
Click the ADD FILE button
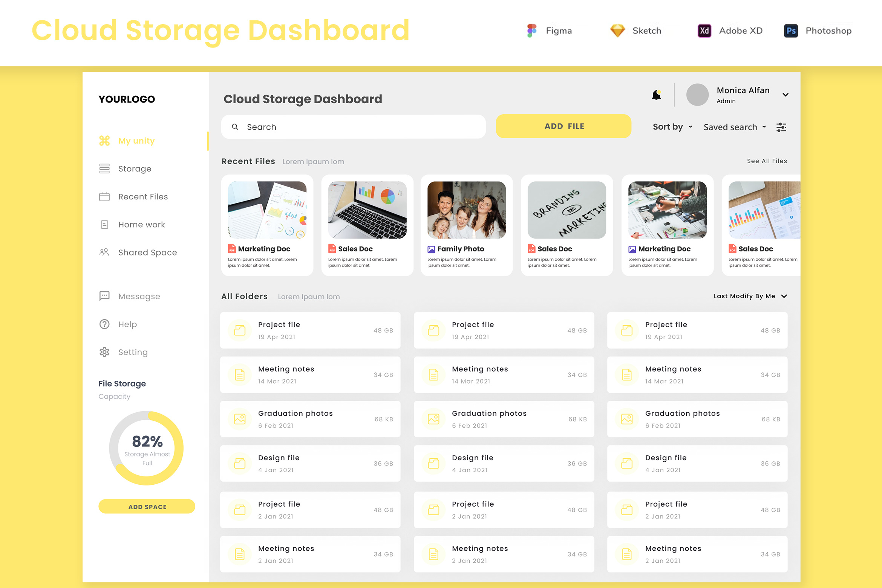pyautogui.click(x=563, y=126)
